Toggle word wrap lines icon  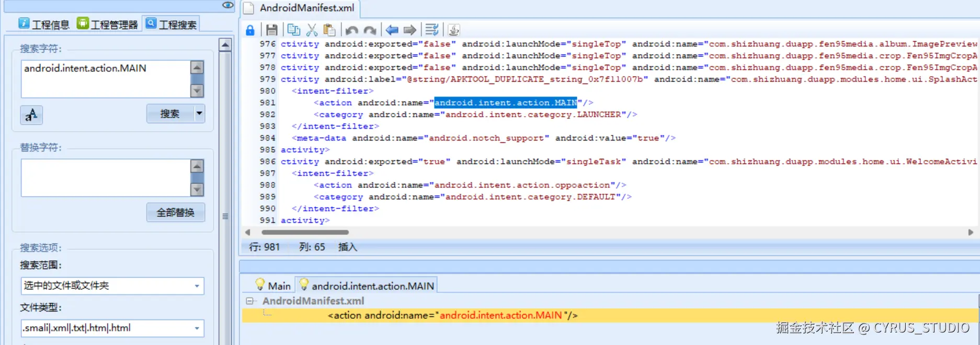point(432,30)
